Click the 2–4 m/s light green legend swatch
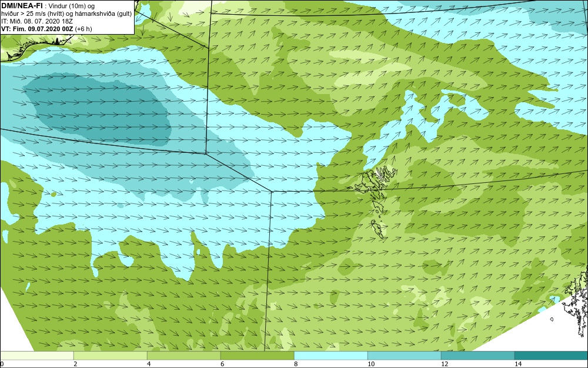This screenshot has height=368, width=588. [x=111, y=356]
